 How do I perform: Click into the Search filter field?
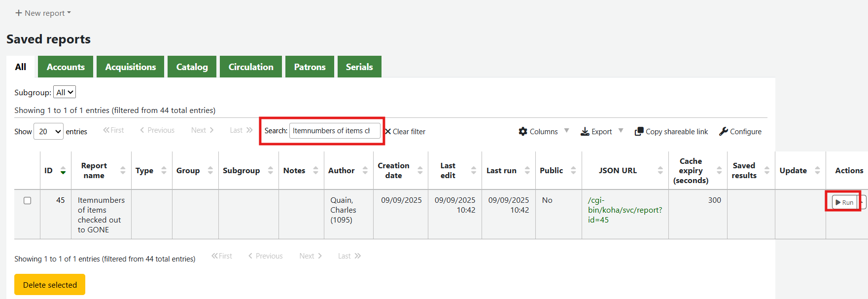[334, 131]
